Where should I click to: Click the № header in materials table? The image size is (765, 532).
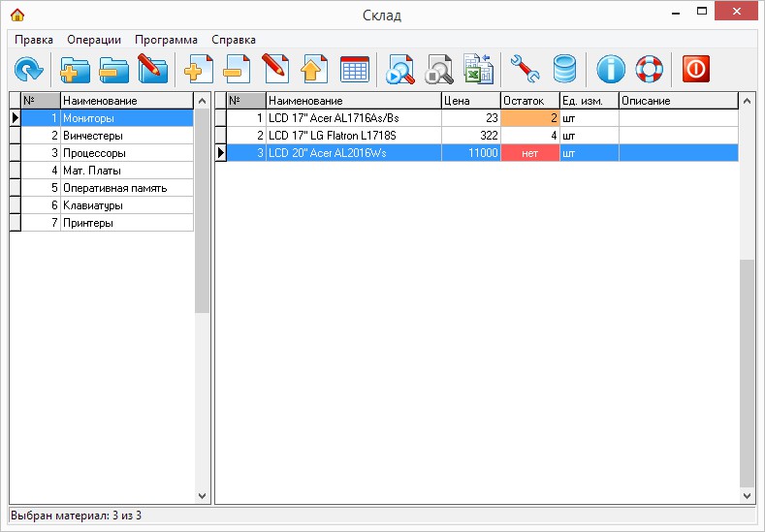coord(246,101)
